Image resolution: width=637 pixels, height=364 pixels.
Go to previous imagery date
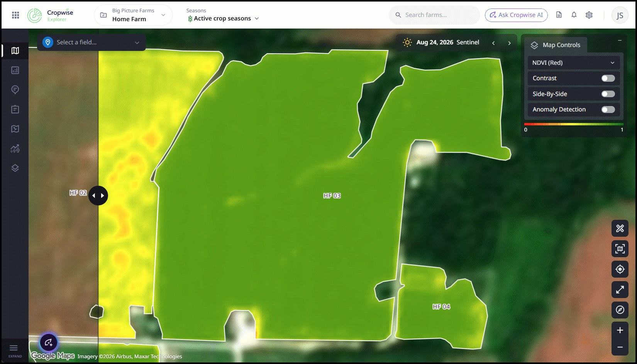(493, 43)
